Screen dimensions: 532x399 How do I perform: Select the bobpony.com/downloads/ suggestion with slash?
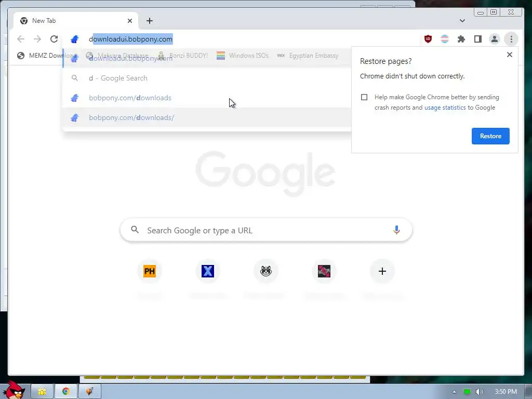(207, 117)
